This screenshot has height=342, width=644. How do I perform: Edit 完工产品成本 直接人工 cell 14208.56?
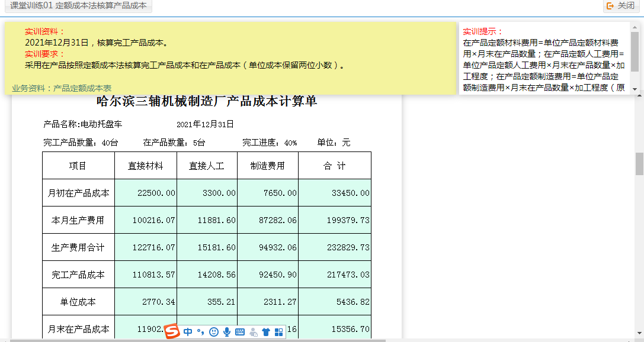207,275
